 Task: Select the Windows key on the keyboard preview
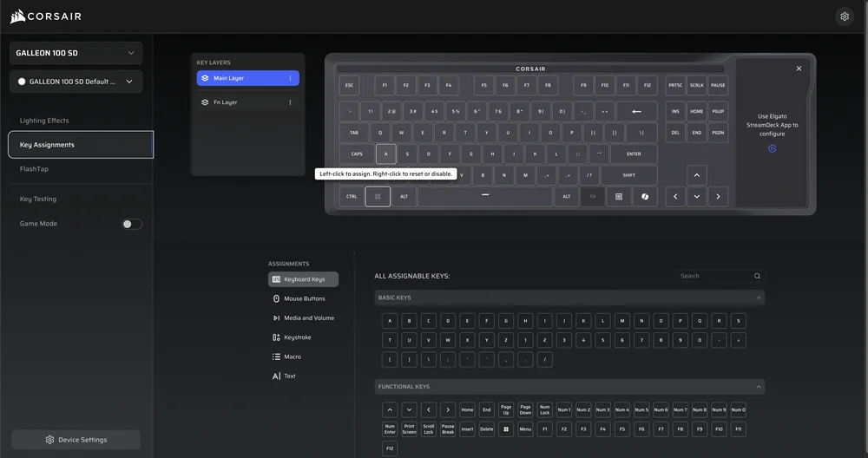[x=378, y=197]
